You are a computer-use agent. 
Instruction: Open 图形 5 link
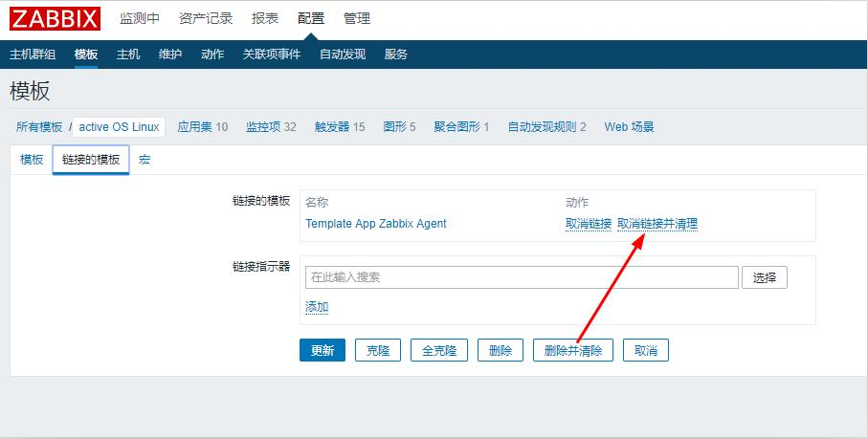(399, 127)
